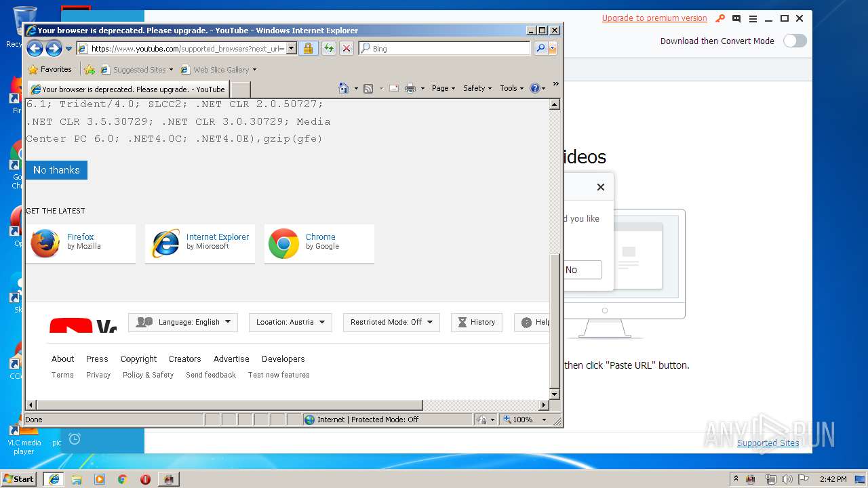This screenshot has height=488, width=868.
Task: View the security lock report icon
Action: coord(308,49)
